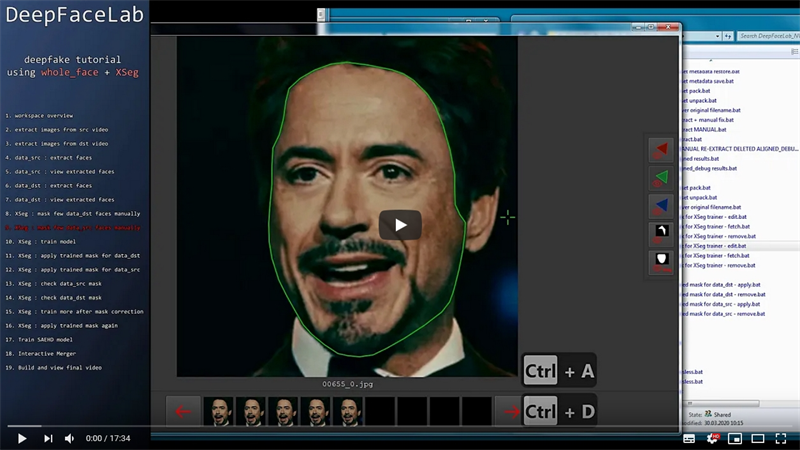Viewport: 800px width, 450px height.
Task: Open video quality settings gear
Action: point(712,439)
